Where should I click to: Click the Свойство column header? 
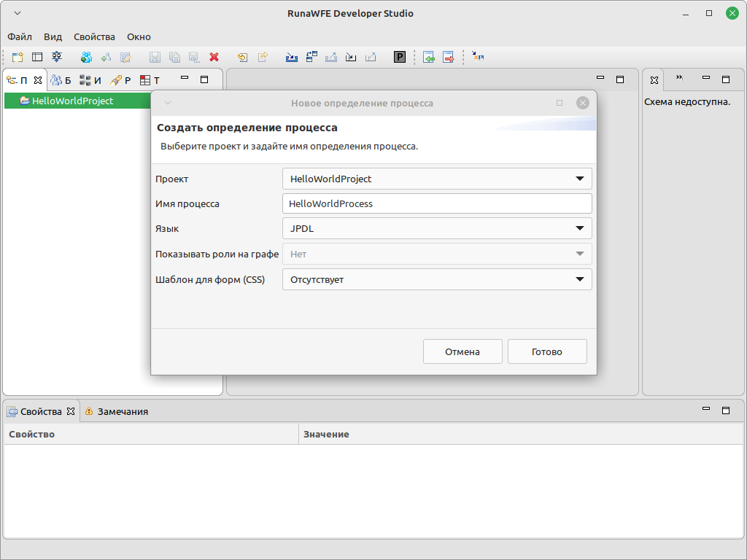(151, 435)
